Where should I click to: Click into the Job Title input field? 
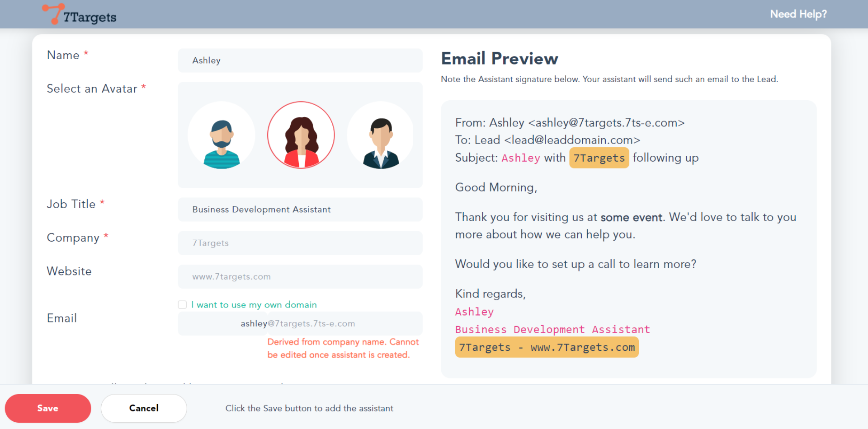[x=300, y=210]
